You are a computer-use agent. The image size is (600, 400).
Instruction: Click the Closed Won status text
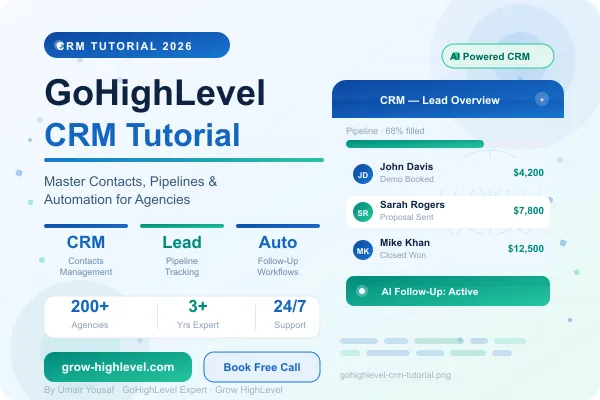[403, 255]
